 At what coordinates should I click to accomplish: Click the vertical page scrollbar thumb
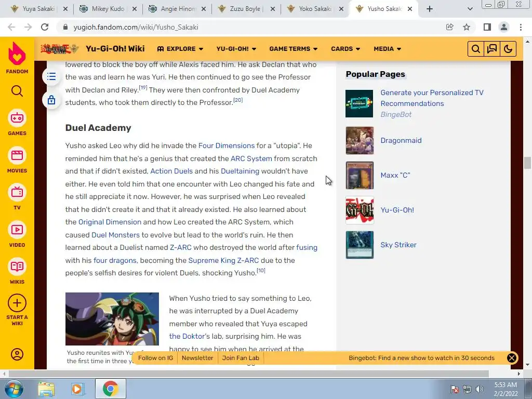point(527,163)
